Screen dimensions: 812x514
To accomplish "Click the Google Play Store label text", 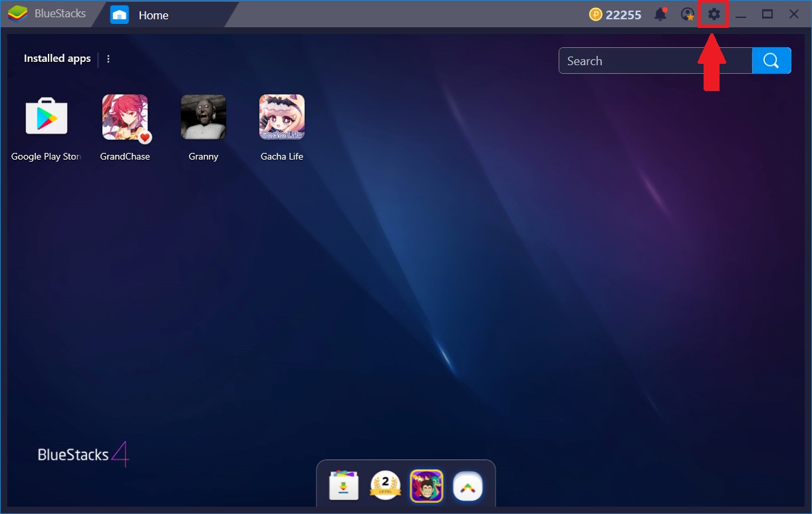I will point(46,157).
